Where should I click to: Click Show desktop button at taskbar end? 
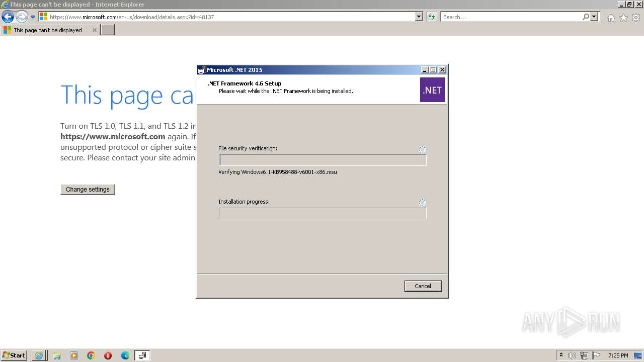tap(638, 355)
